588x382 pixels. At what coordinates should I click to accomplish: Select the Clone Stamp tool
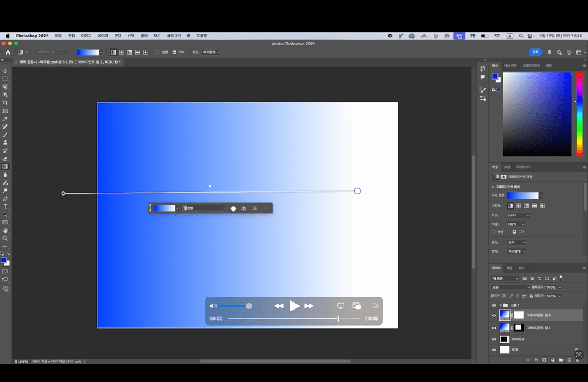6,143
